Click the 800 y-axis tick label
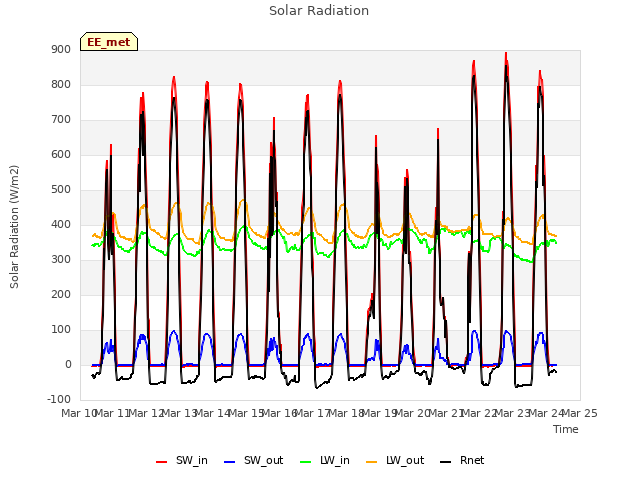The width and height of the screenshot is (640, 480). 61,85
